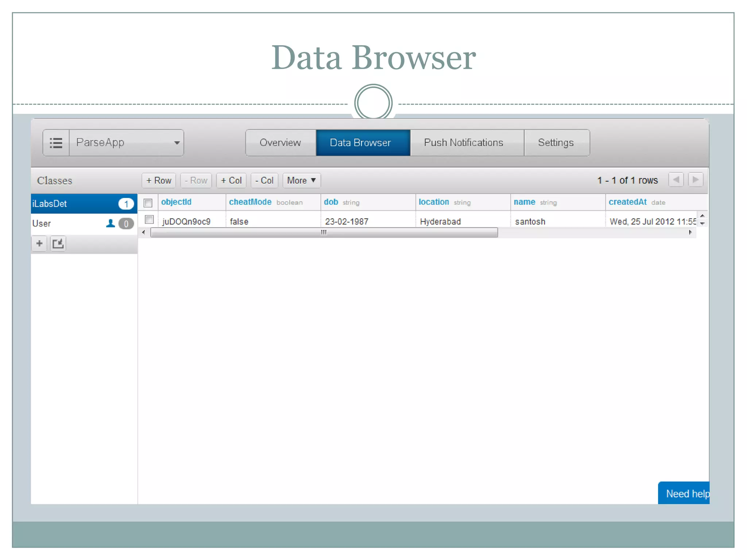Open the ParseApp application dropdown
Image resolution: width=747 pixels, height=560 pixels.
coord(126,143)
